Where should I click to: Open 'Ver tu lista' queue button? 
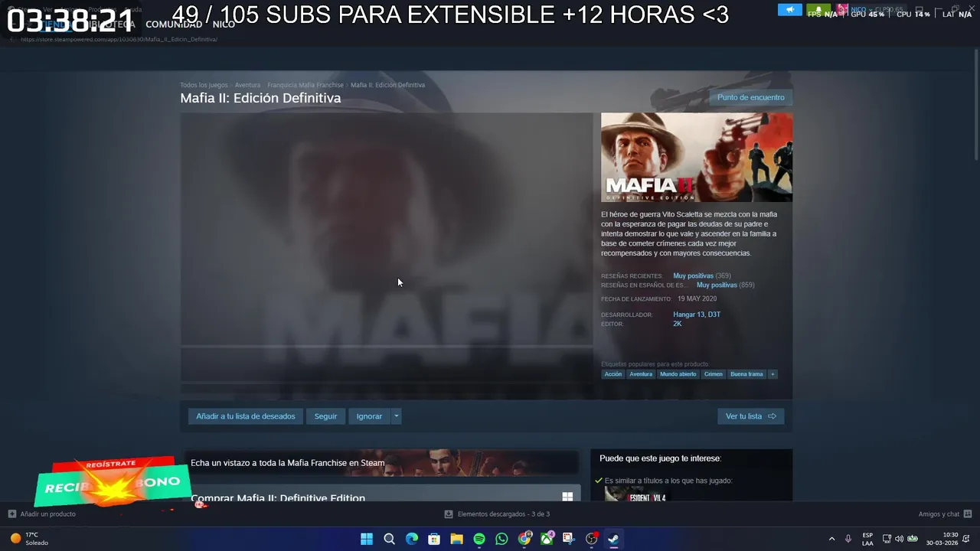pos(750,416)
